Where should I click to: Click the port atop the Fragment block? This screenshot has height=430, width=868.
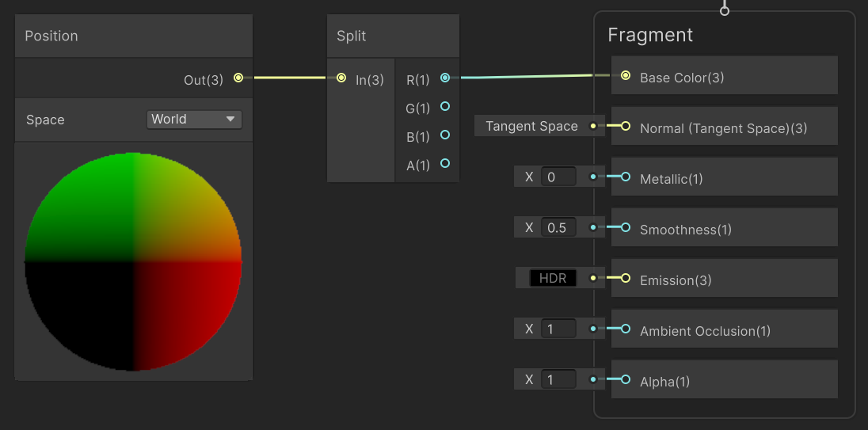724,10
